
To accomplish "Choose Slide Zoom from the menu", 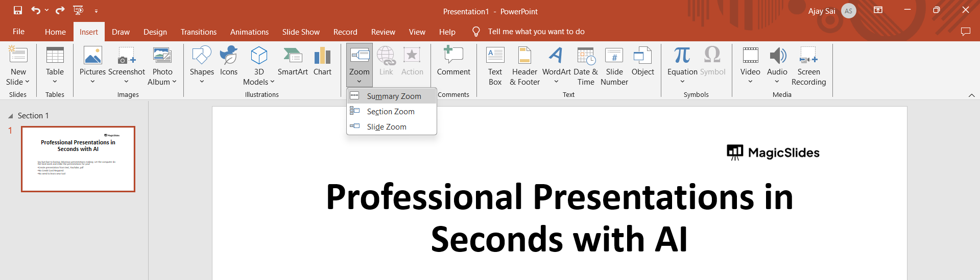I will (392, 126).
